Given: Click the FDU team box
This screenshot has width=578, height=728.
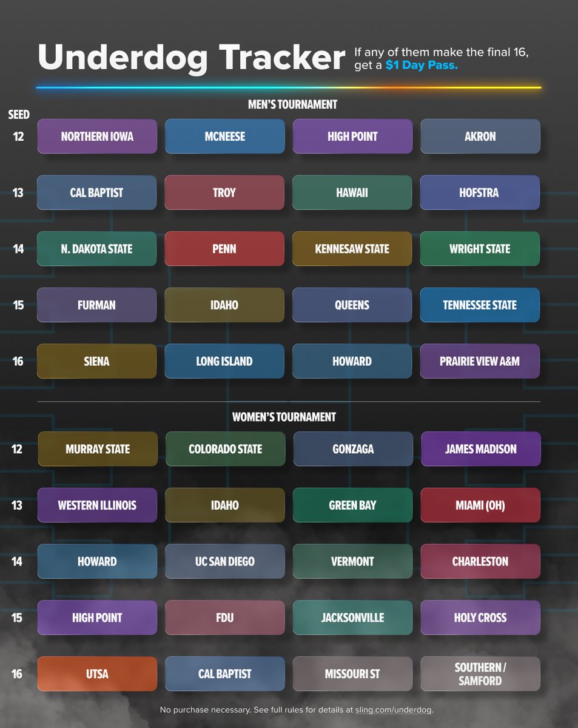Looking at the screenshot, I should click(225, 618).
